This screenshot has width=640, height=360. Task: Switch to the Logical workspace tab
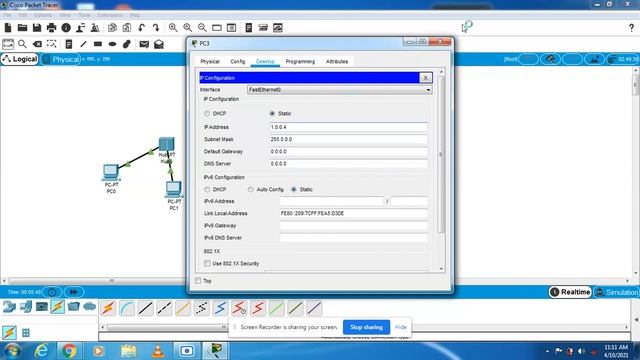pos(20,59)
